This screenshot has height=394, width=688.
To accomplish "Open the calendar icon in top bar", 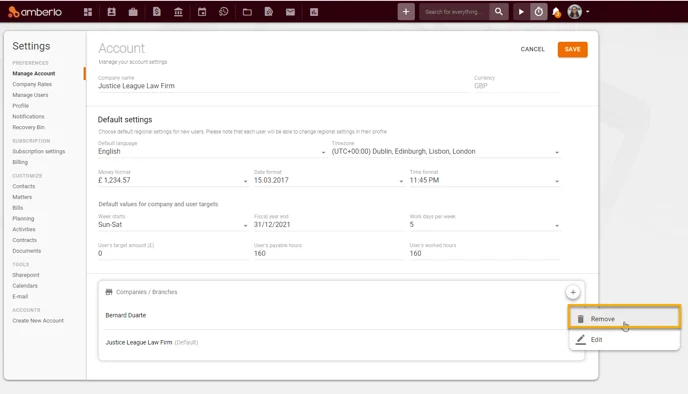I will (202, 12).
